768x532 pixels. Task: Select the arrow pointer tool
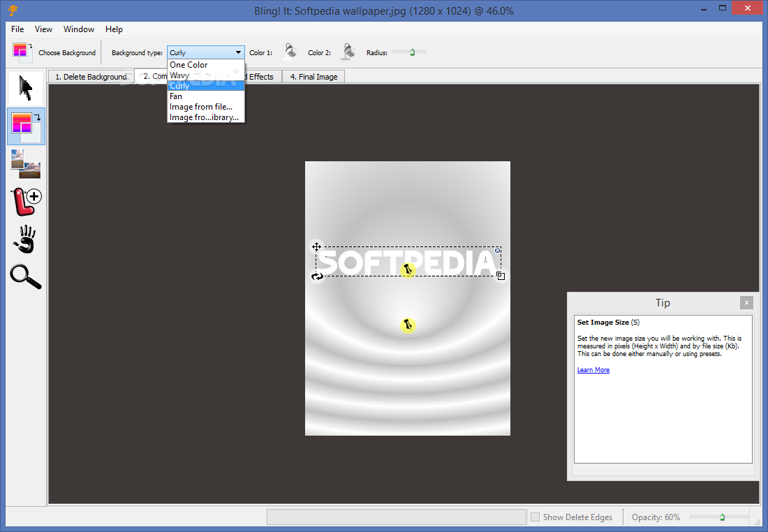pos(26,88)
